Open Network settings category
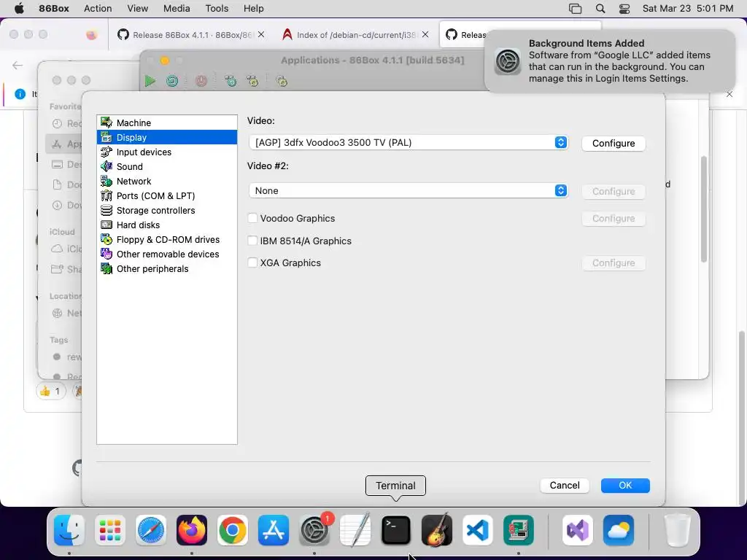 (x=167, y=181)
